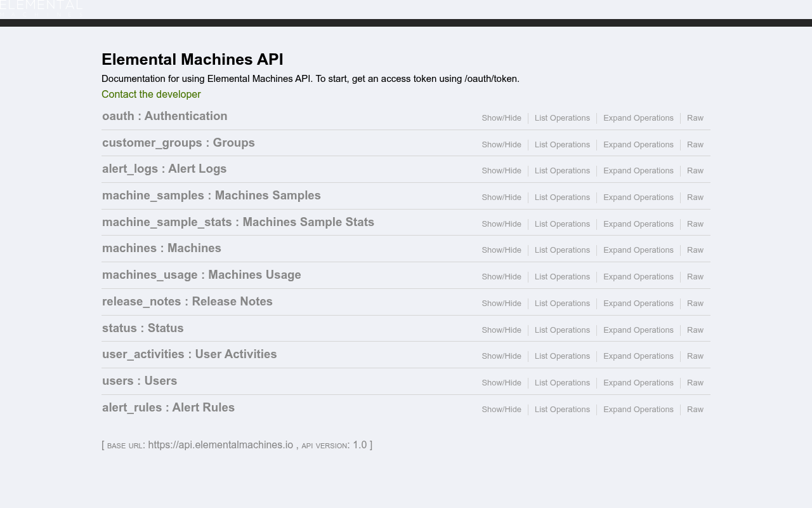Open Raw for machines : Machines
Viewport: 812px width, 508px height.
pyautogui.click(x=695, y=250)
